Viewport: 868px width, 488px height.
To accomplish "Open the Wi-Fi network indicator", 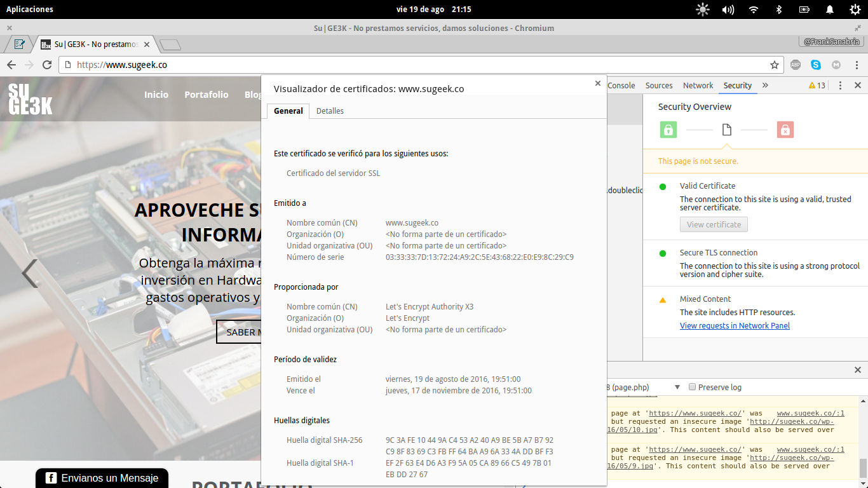I will click(x=754, y=10).
